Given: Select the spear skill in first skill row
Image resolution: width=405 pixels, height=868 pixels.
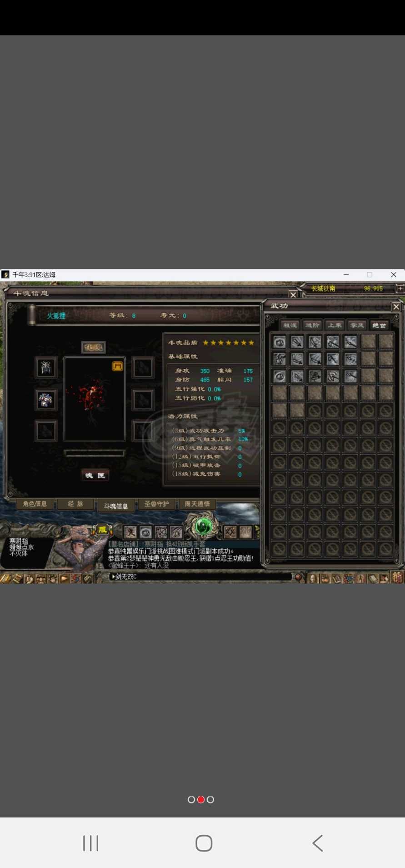Looking at the screenshot, I should click(350, 342).
